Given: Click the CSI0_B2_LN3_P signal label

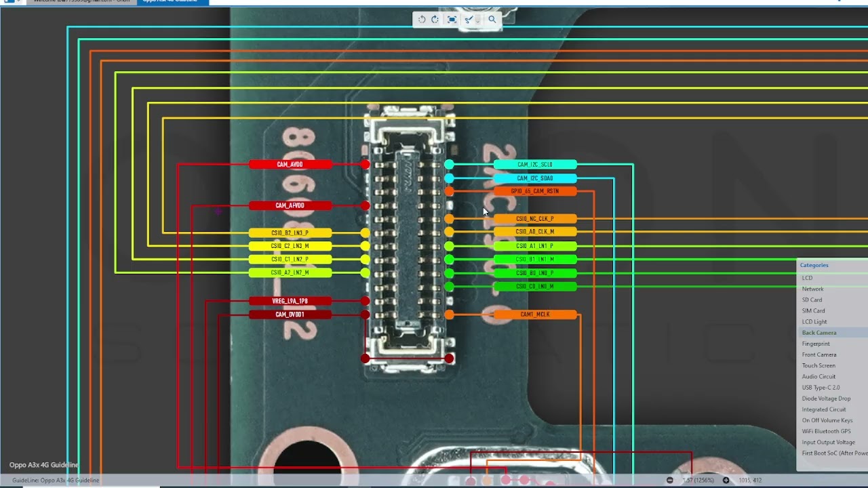Looking at the screenshot, I should (x=290, y=232).
